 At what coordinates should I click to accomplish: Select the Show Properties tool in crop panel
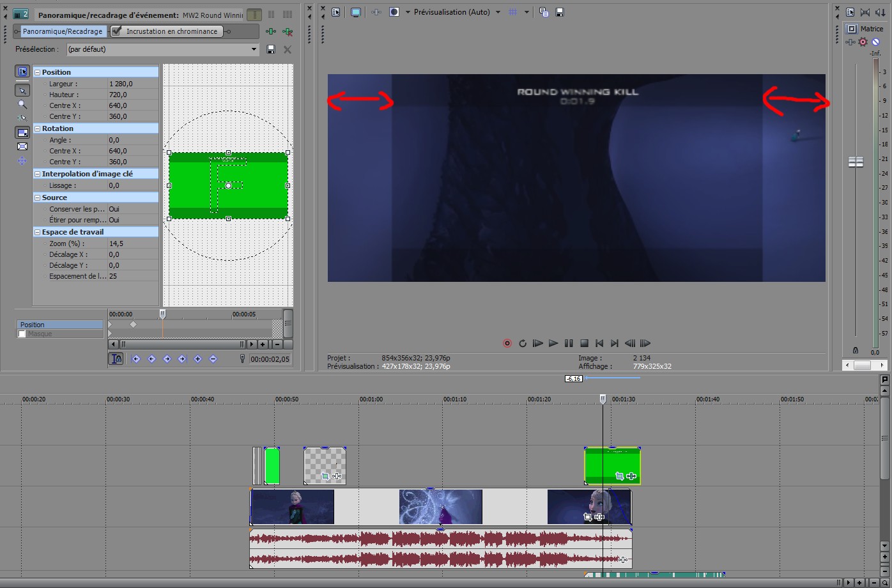22,72
